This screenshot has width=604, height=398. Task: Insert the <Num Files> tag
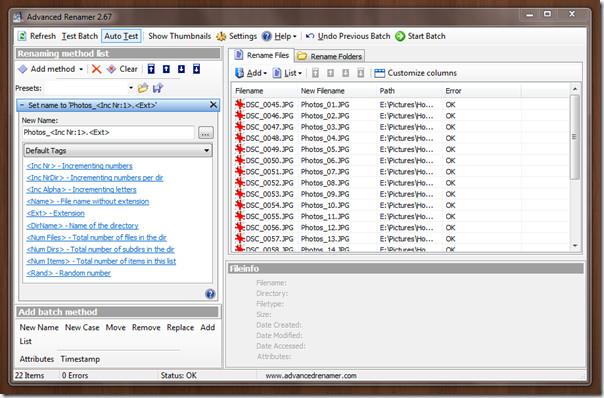[x=96, y=238]
